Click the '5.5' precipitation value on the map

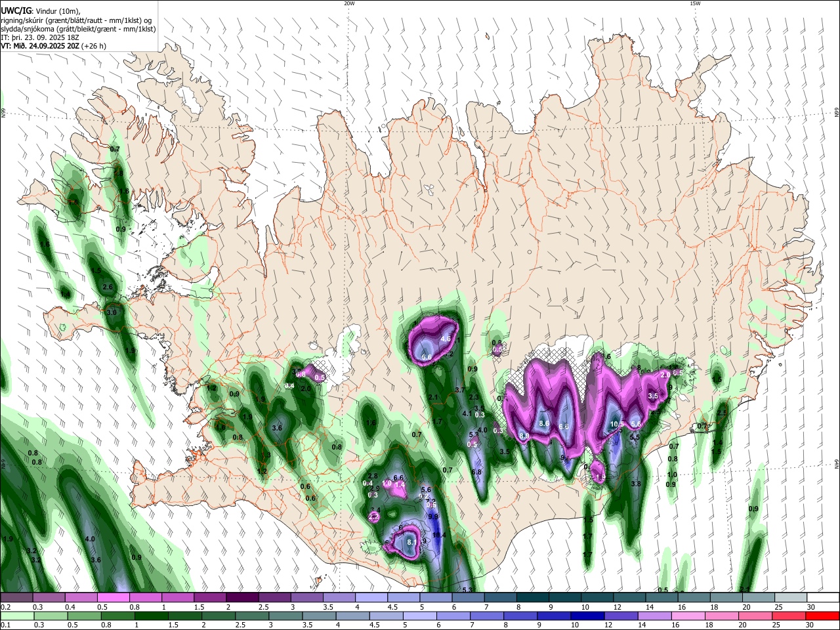pyautogui.click(x=635, y=438)
